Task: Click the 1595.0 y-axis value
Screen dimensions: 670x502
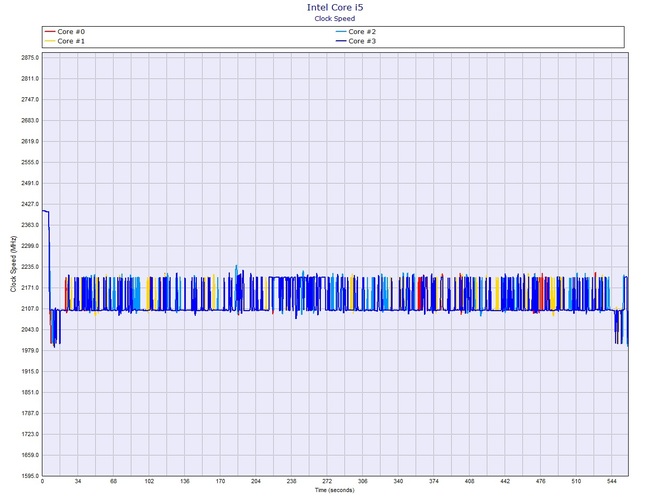Action: (x=30, y=476)
